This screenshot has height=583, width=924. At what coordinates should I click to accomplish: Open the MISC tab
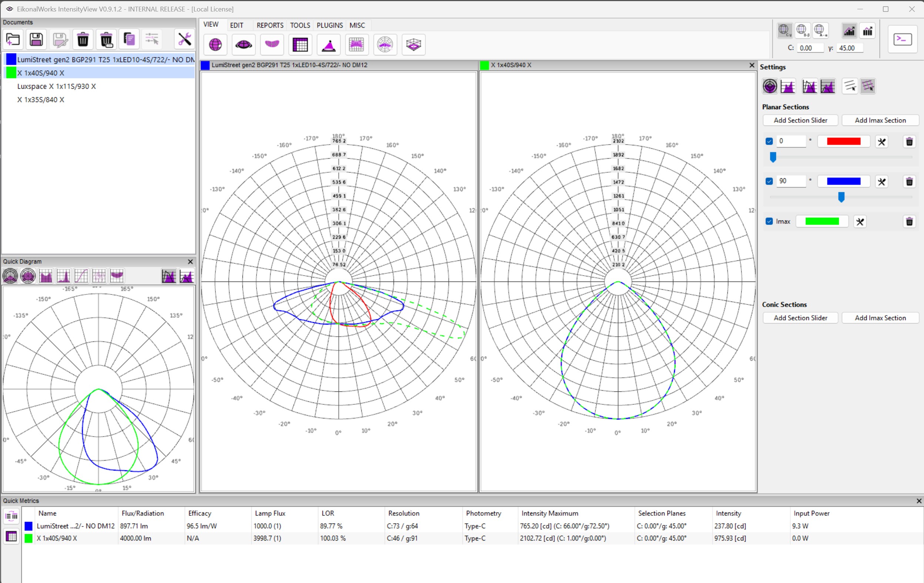coord(357,25)
